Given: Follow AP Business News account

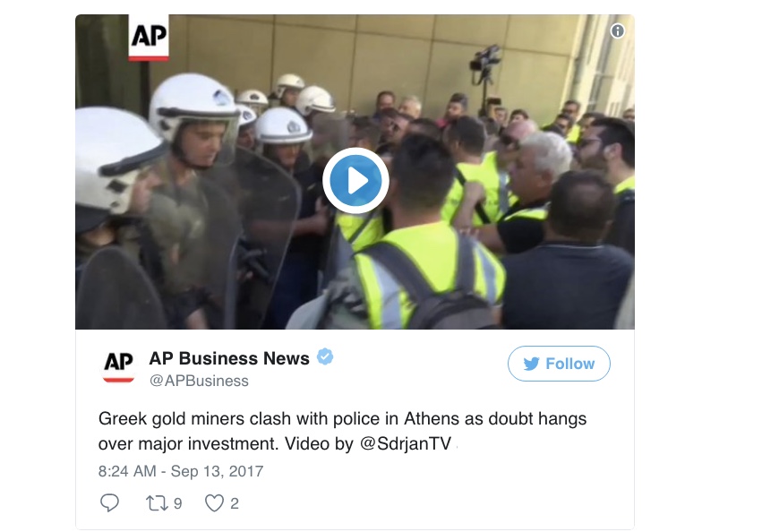Looking at the screenshot, I should pyautogui.click(x=559, y=364).
